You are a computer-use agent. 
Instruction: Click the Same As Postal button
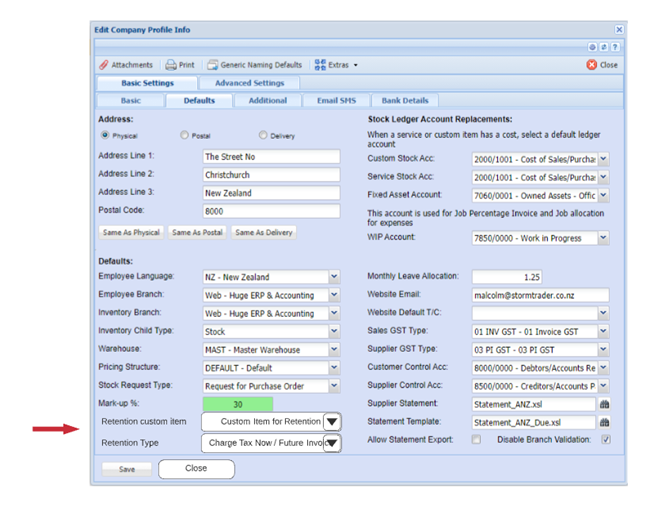click(197, 232)
